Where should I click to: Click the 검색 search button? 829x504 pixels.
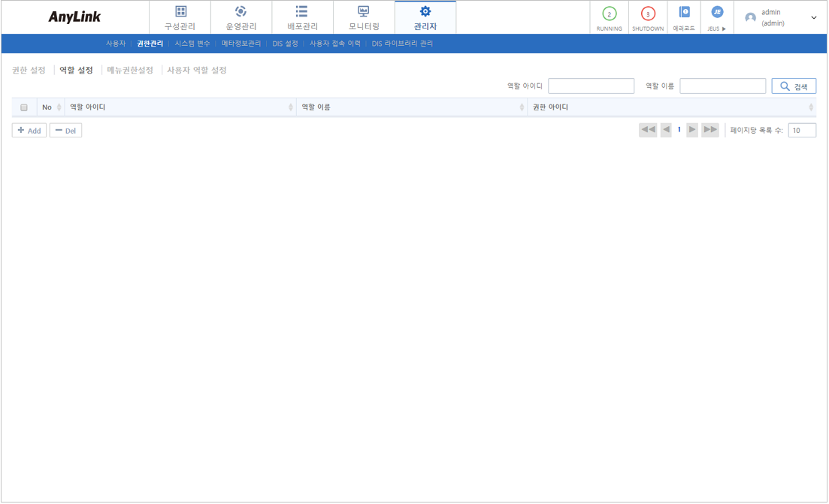tap(794, 86)
